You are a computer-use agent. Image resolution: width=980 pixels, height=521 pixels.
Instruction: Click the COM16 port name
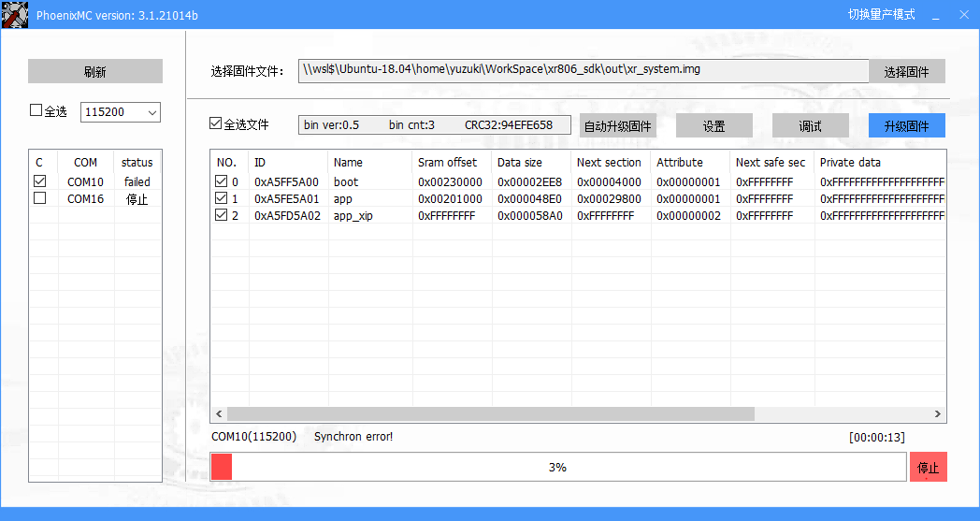pyautogui.click(x=86, y=199)
